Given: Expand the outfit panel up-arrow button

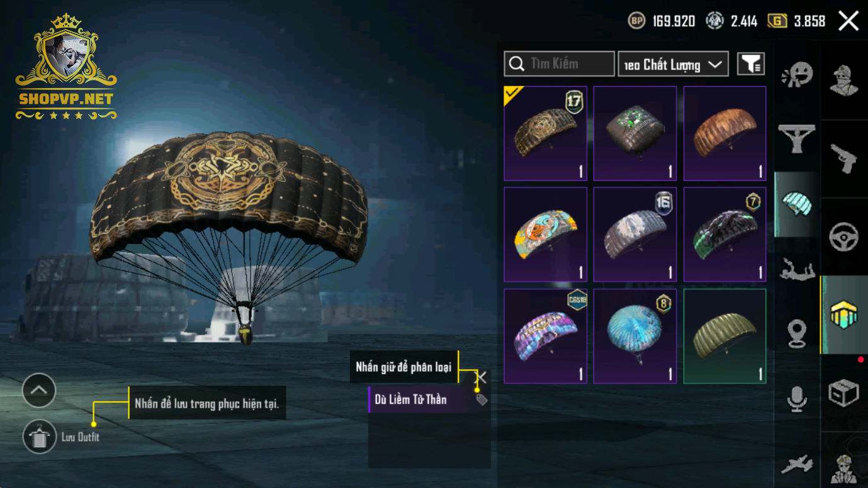Looking at the screenshot, I should [x=39, y=391].
